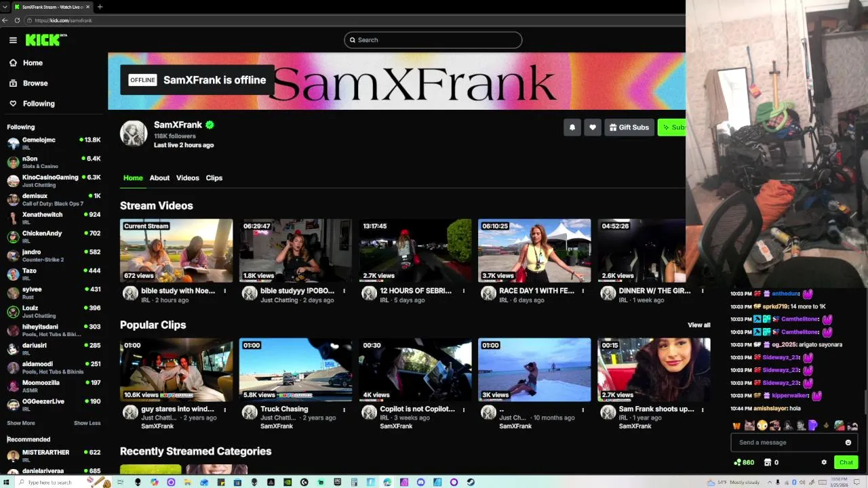Insert the purple pitcher emote in chat
This screenshot has width=868, height=488.
pos(813,426)
